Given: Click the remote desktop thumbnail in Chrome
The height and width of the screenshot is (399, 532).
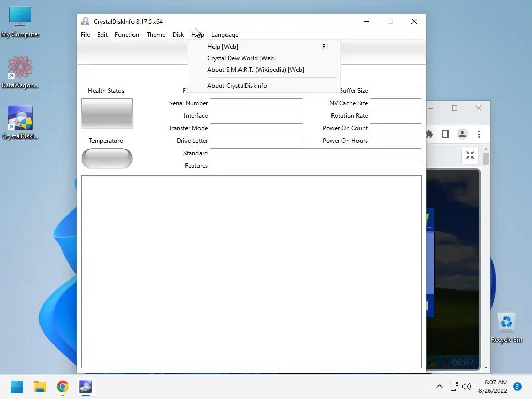Looking at the screenshot, I should coord(453,270).
